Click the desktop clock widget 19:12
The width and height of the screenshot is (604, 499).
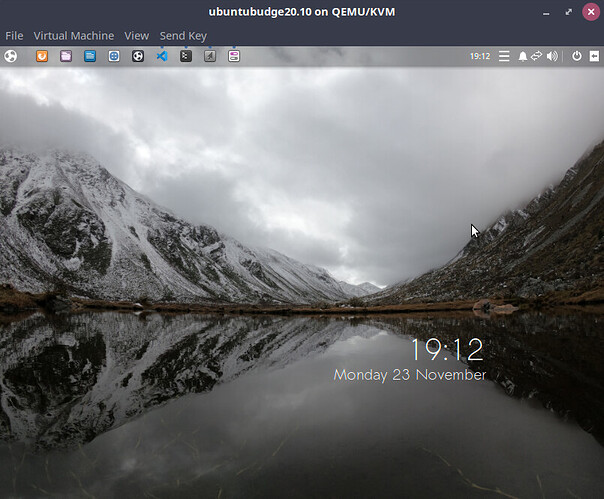pos(447,349)
